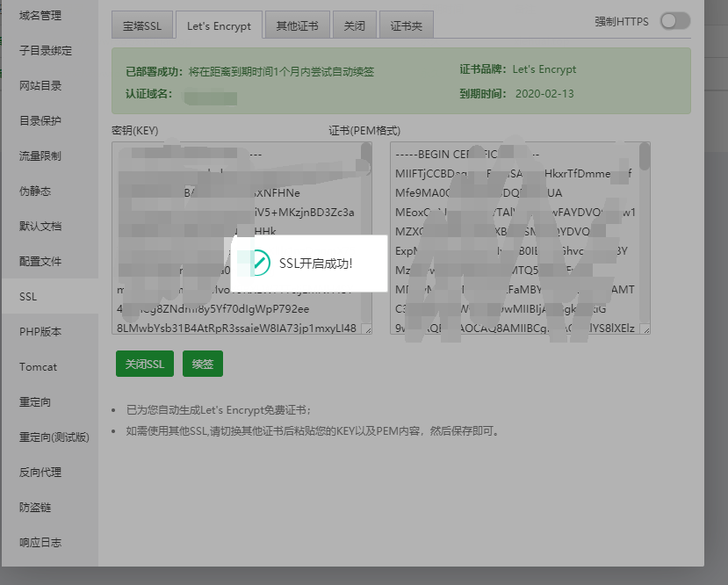Select 重定向 menu item
728x585 pixels.
35,402
